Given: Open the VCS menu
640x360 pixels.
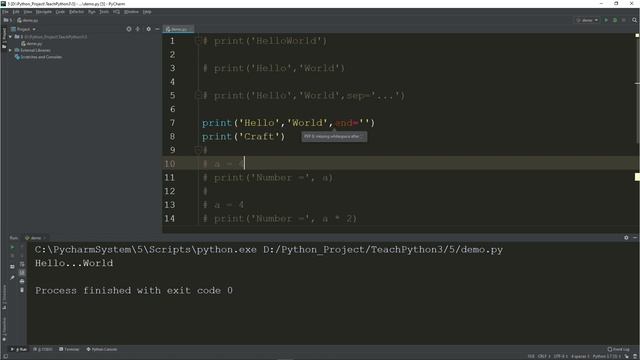Looking at the screenshot, I should tap(116, 12).
